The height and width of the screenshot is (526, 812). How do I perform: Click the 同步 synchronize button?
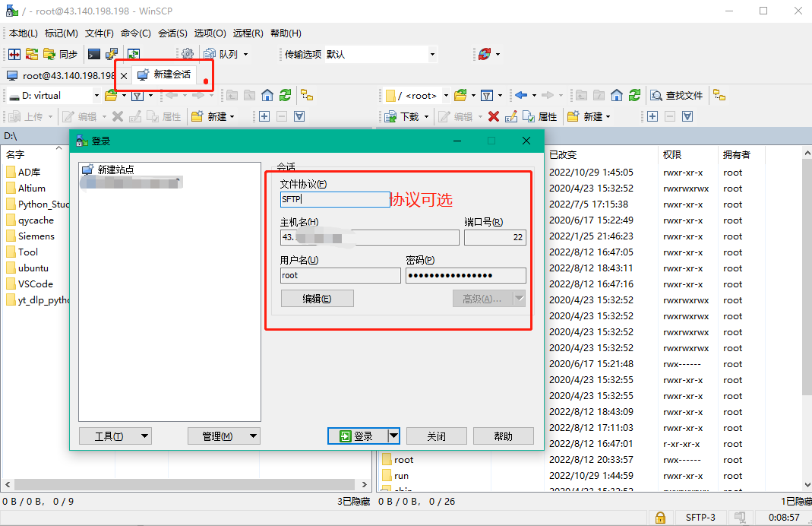[x=61, y=54]
